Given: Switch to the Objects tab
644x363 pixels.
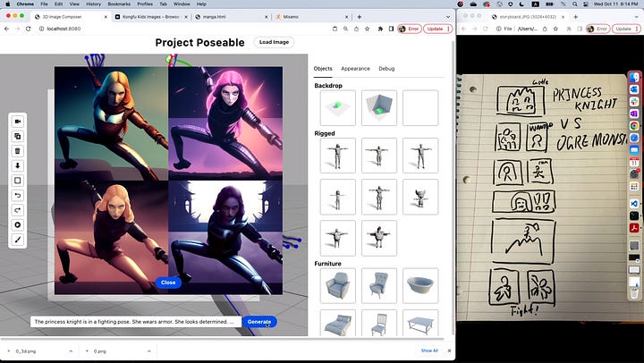Looking at the screenshot, I should pyautogui.click(x=323, y=69).
